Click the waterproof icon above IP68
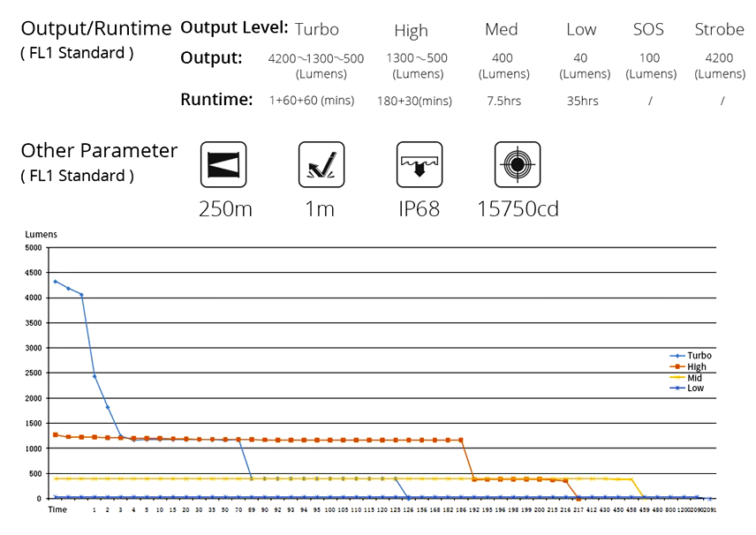 [419, 164]
